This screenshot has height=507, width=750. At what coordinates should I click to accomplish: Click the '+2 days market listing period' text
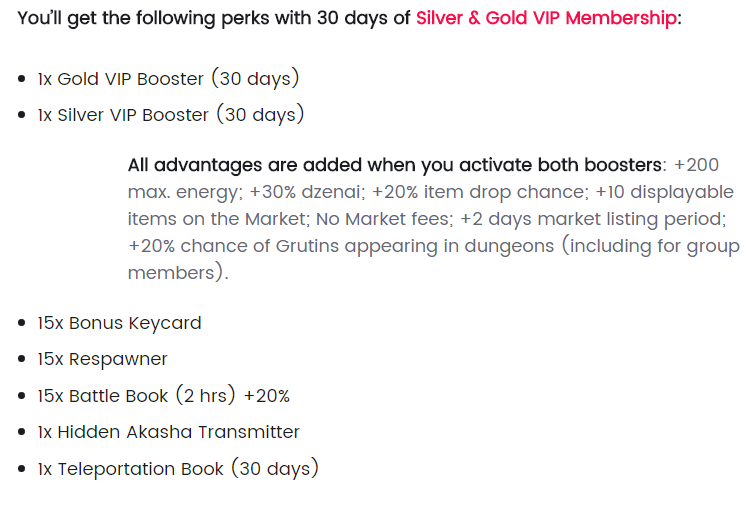tap(591, 219)
